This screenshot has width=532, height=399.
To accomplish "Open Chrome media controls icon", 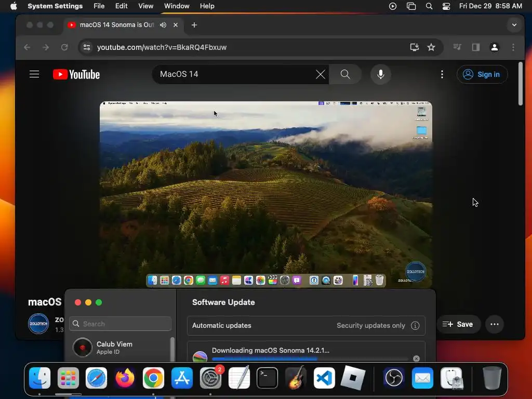I will pos(457,47).
